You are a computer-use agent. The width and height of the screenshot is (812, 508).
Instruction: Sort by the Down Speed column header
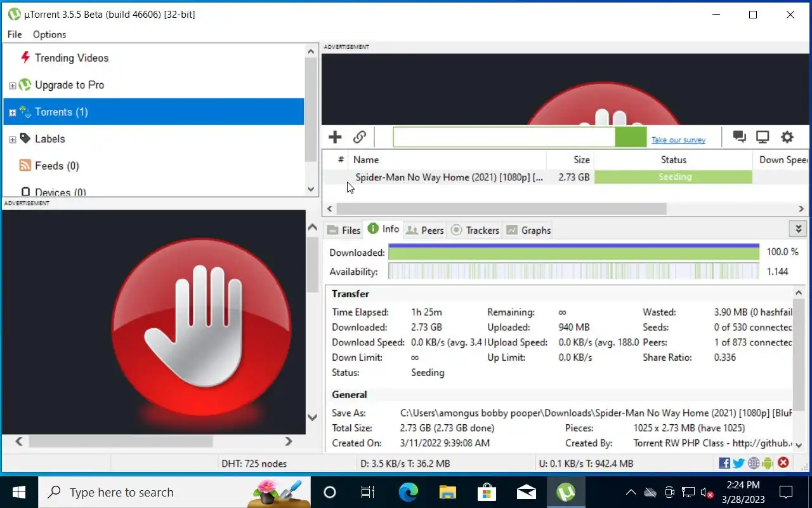(x=780, y=160)
